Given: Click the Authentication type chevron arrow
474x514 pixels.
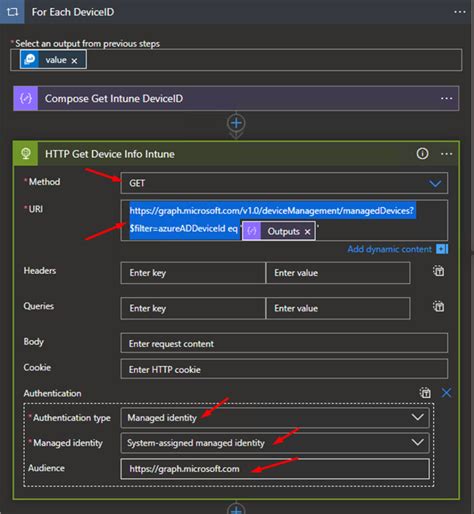Looking at the screenshot, I should 417,417.
